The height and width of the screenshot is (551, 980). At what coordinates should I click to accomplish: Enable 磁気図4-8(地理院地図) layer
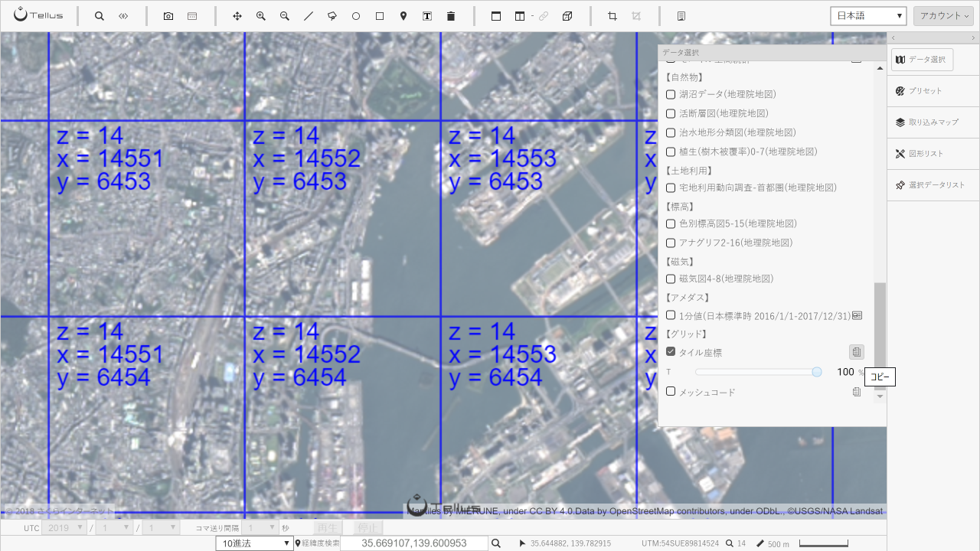[671, 279]
